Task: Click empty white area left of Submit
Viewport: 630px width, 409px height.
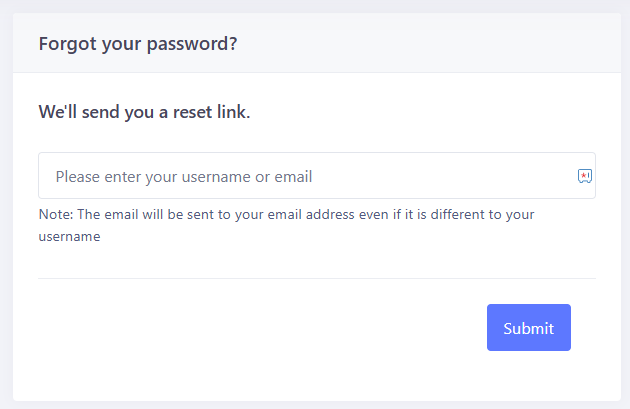Action: (261, 327)
